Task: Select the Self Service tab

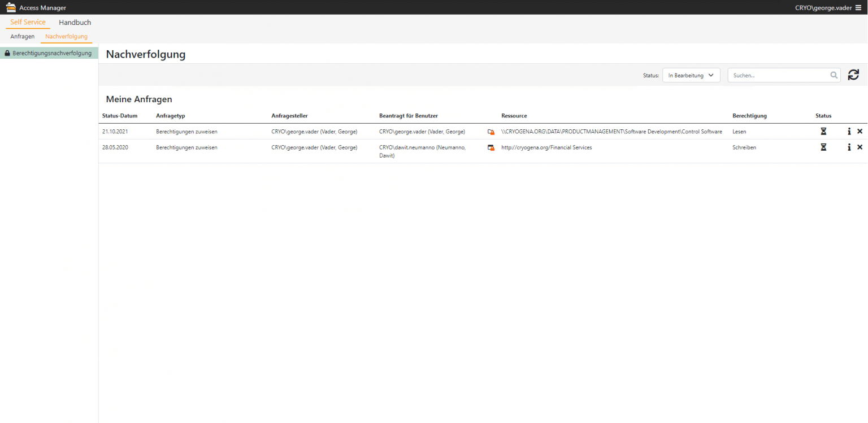Action: click(x=28, y=23)
